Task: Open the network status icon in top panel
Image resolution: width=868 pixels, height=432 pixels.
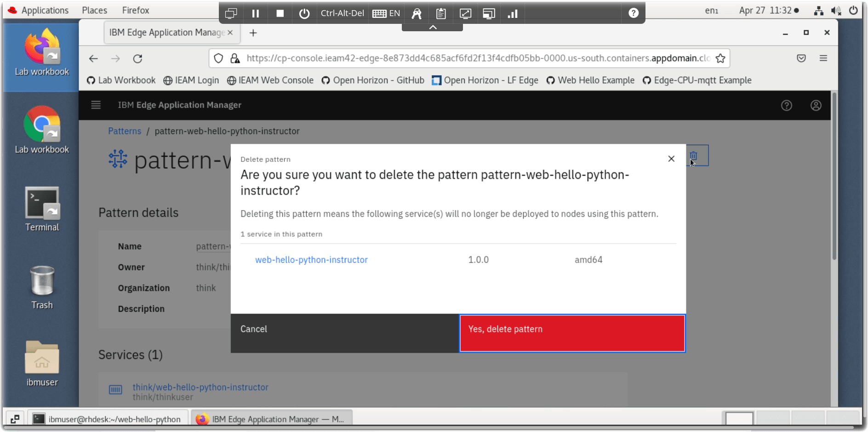Action: 819,11
